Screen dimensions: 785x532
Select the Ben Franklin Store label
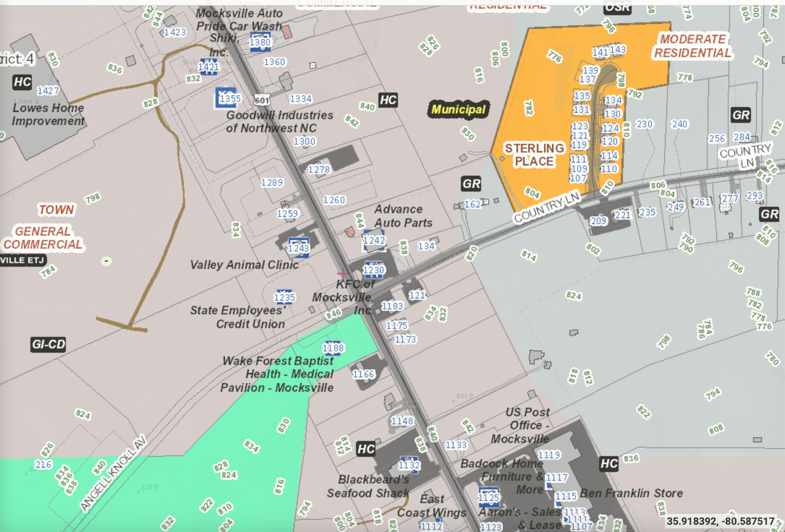632,493
